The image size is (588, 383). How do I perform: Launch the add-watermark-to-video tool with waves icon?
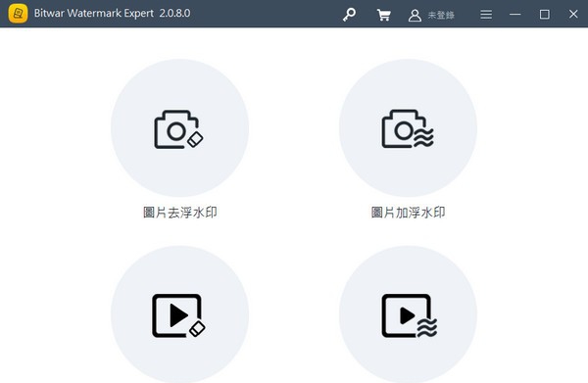[x=408, y=314]
